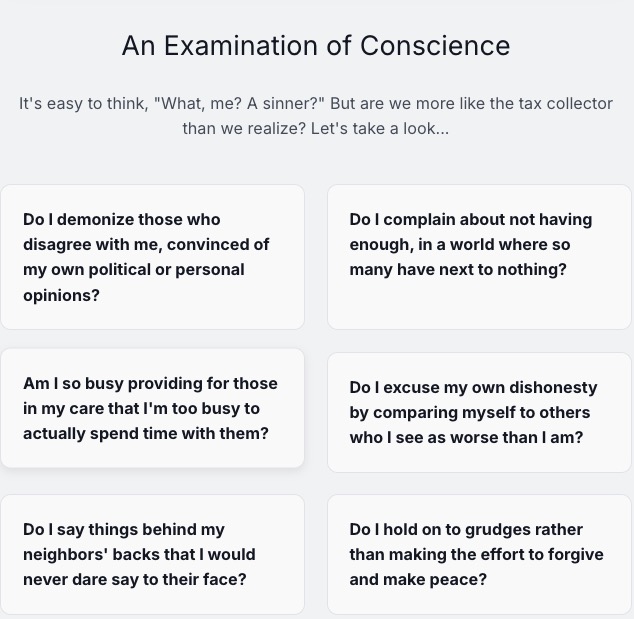This screenshot has width=634, height=619.
Task: Click the line "Do I demonize those who"
Action: tap(122, 219)
